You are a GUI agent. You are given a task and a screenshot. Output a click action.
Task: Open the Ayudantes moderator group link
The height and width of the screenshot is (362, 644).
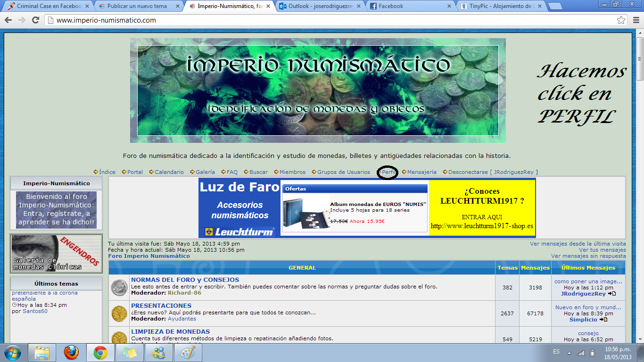coord(182,319)
